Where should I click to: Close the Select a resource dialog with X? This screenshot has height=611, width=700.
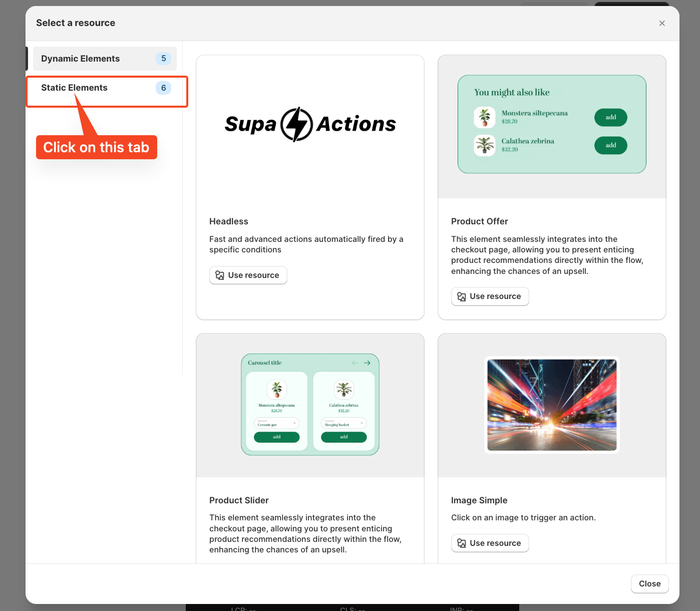[x=662, y=23]
